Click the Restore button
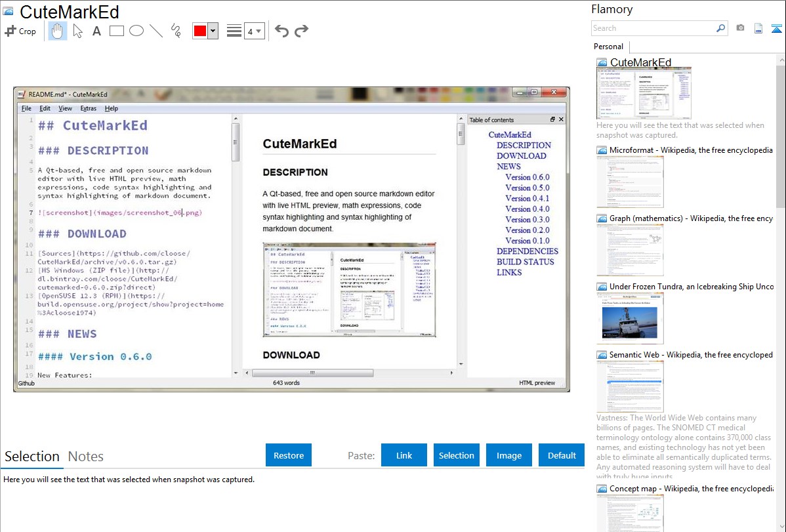Screen dimensions: 786x532 tap(289, 455)
